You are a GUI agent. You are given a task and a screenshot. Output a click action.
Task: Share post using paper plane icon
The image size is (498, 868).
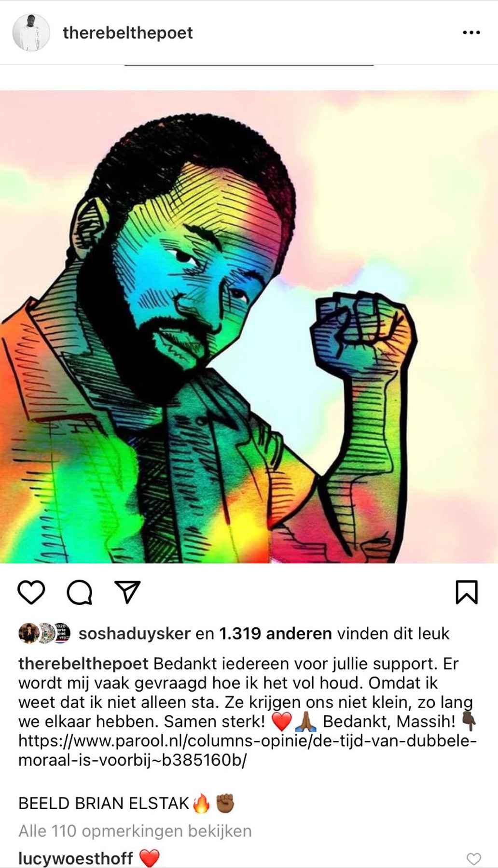point(128,592)
